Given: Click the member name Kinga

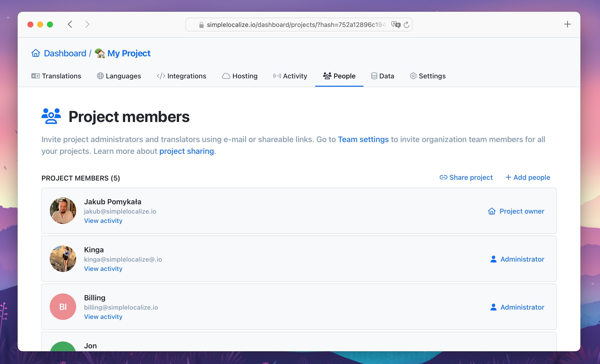Looking at the screenshot, I should (x=94, y=250).
